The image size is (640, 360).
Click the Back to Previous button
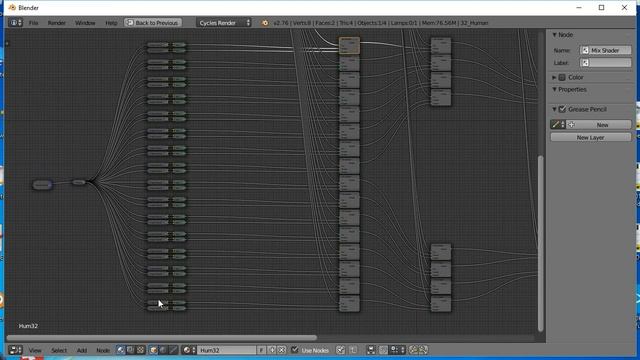click(153, 23)
